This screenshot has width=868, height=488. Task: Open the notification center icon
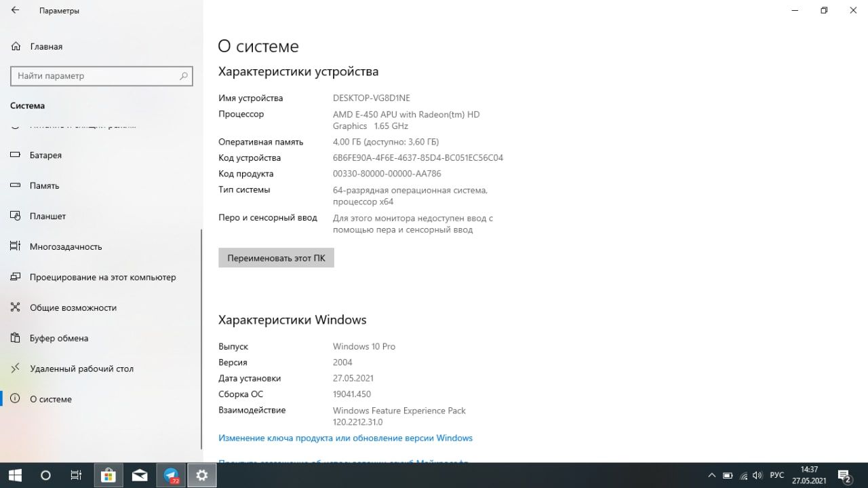[x=844, y=475]
